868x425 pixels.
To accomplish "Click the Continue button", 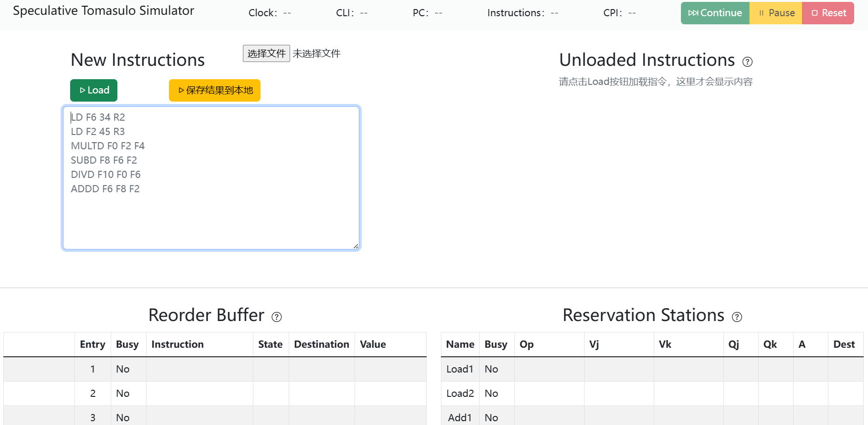I will coord(715,13).
